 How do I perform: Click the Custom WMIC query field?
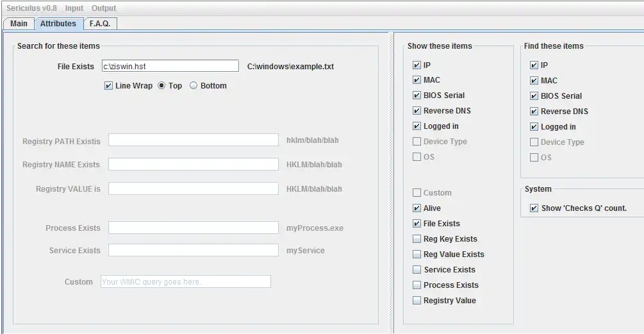point(186,281)
